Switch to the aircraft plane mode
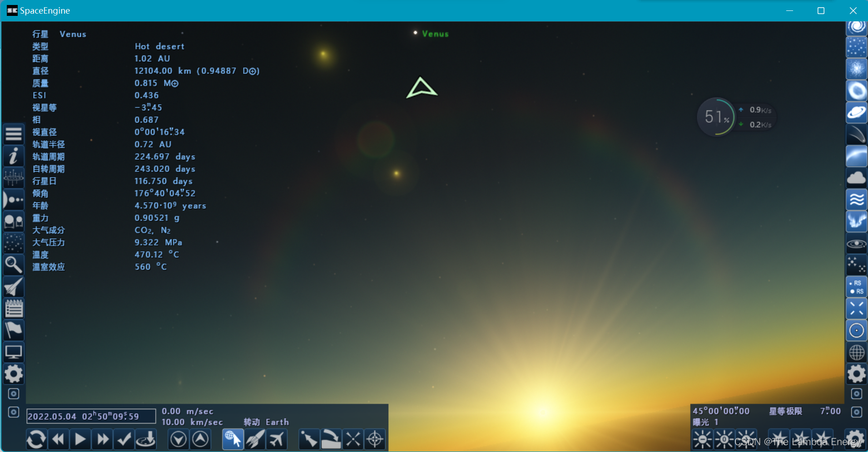Viewport: 868px width, 452px height. coord(277,439)
